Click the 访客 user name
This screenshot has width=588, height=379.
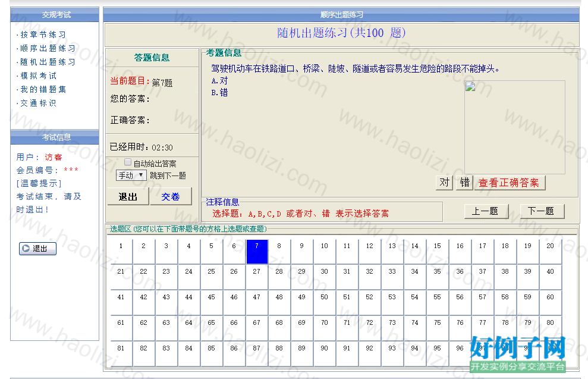point(54,157)
